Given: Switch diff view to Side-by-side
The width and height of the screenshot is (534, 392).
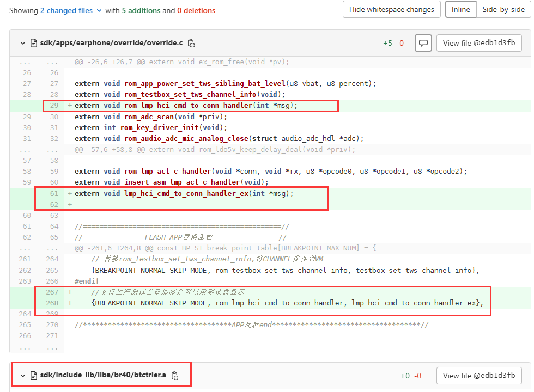Looking at the screenshot, I should (x=503, y=10).
